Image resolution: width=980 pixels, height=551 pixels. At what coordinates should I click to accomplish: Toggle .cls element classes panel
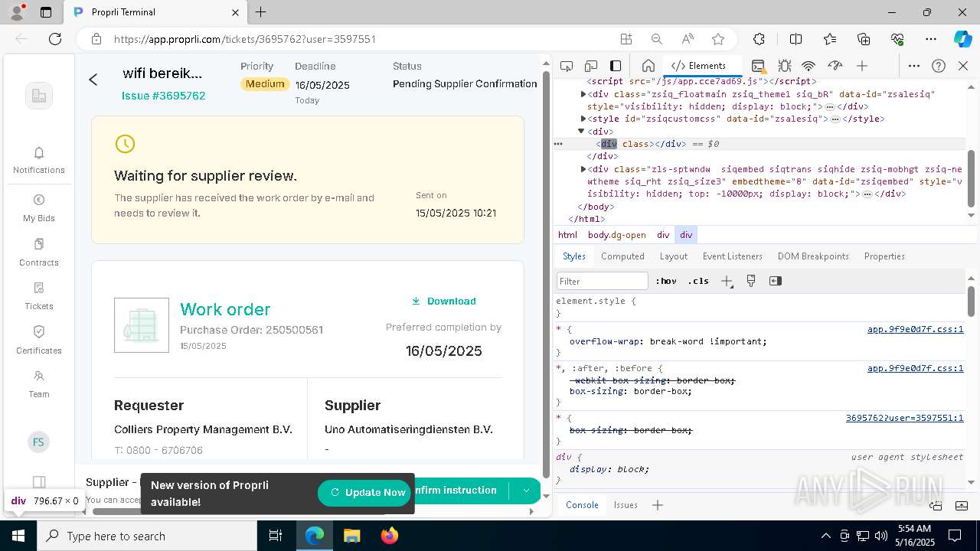click(698, 281)
